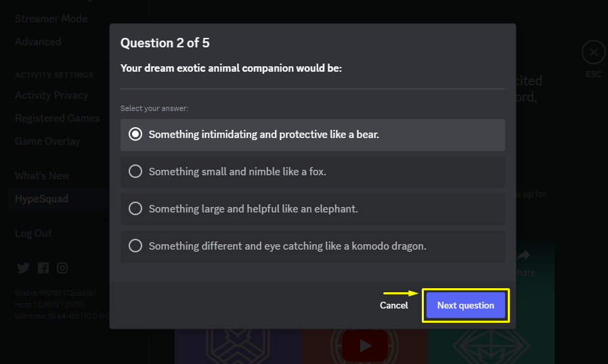The image size is (608, 364).
Task: Select the komodo dragon answer
Action: [313, 246]
